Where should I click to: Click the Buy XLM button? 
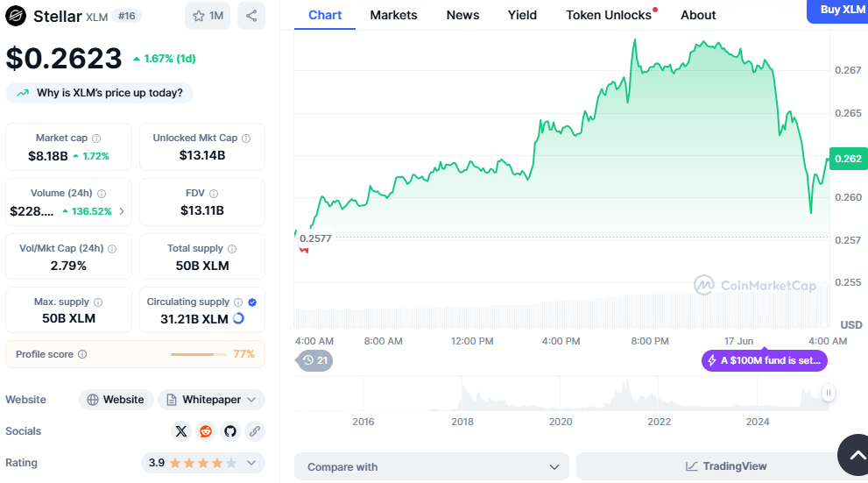click(838, 11)
